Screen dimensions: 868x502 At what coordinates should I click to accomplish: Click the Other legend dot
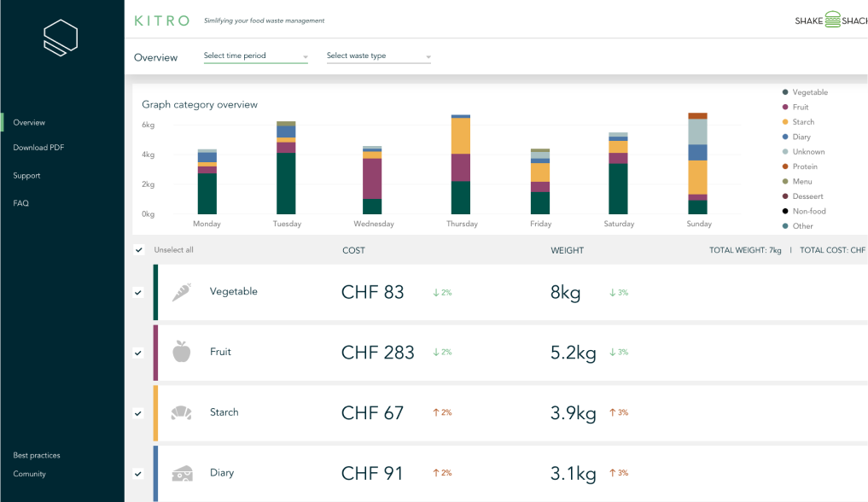tap(785, 226)
